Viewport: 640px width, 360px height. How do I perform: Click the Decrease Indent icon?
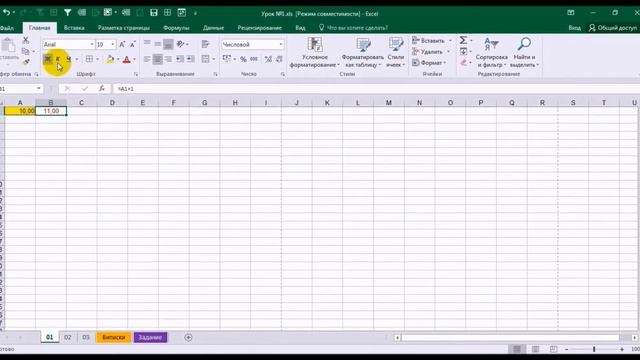click(x=180, y=59)
